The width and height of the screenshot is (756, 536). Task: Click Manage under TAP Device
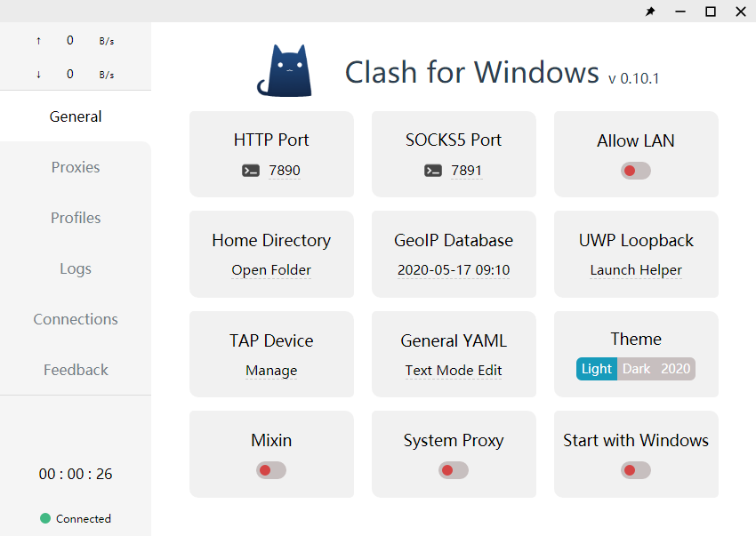271,371
